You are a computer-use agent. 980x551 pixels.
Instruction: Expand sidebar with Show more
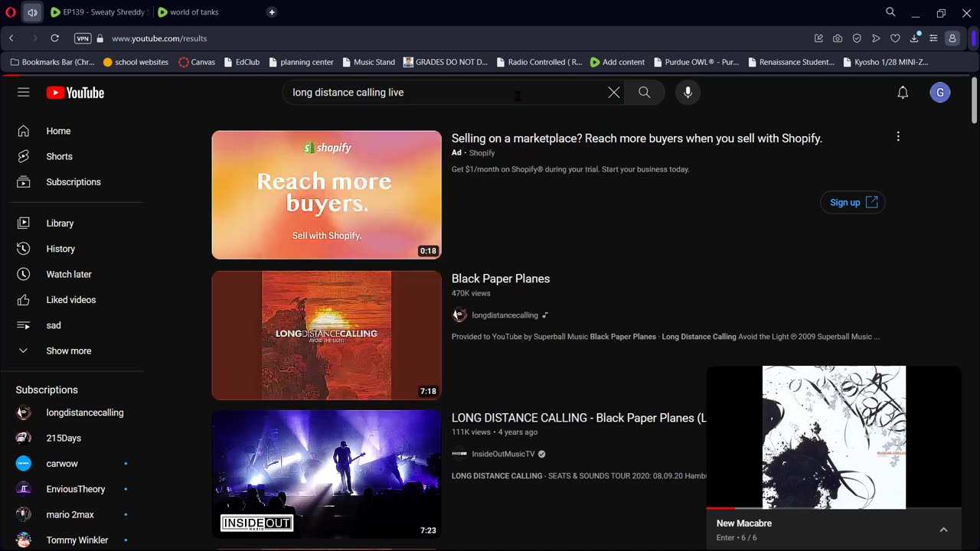point(68,350)
